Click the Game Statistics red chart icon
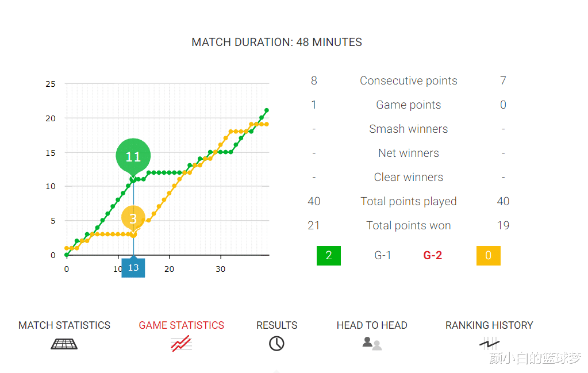The width and height of the screenshot is (588, 373). (x=181, y=344)
